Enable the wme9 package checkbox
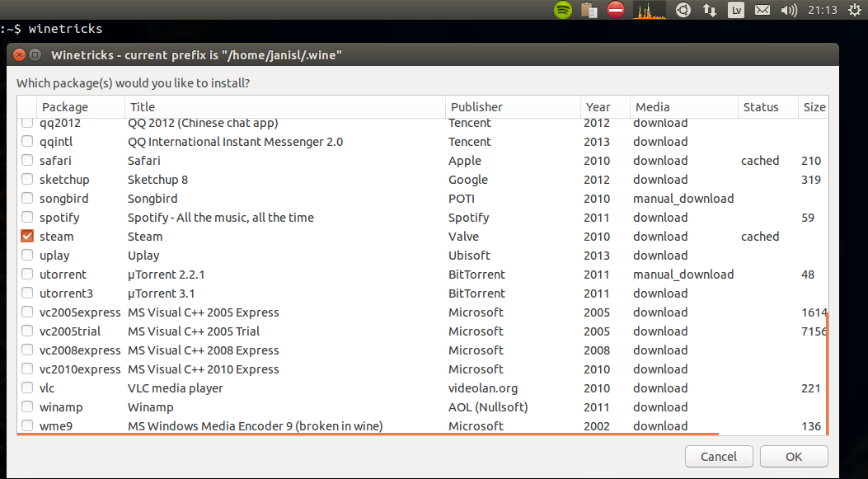 (26, 426)
